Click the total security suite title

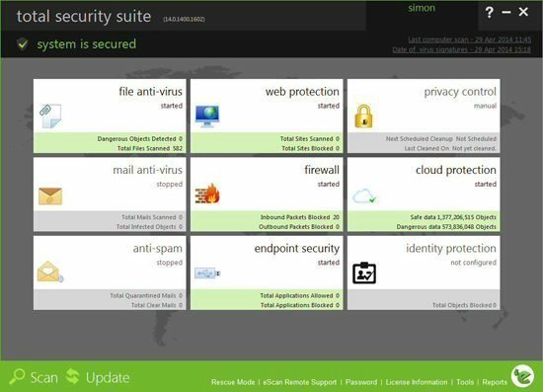84,16
